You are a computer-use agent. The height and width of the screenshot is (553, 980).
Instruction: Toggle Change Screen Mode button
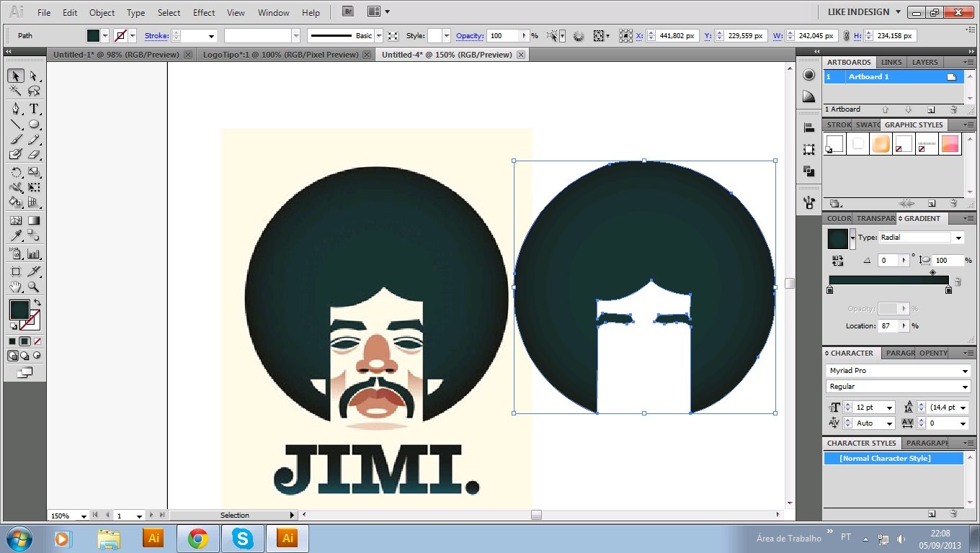point(24,372)
